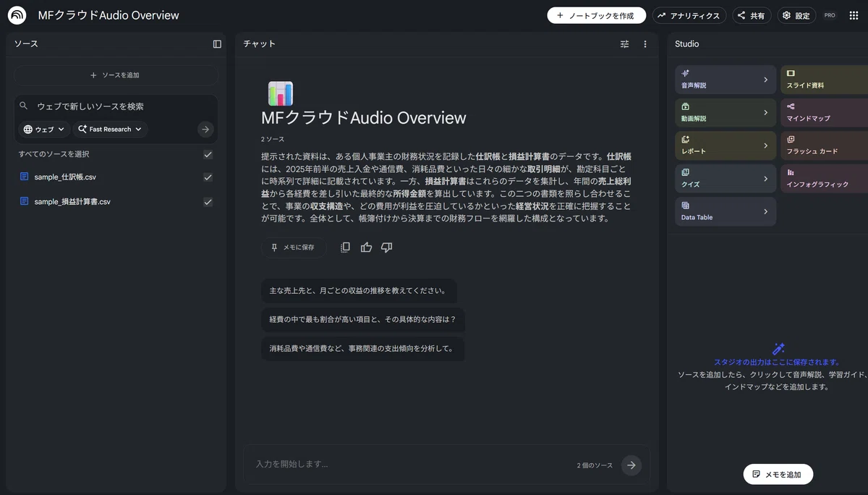Open chat configuration sliders icon
This screenshot has height=495, width=868.
coord(625,44)
